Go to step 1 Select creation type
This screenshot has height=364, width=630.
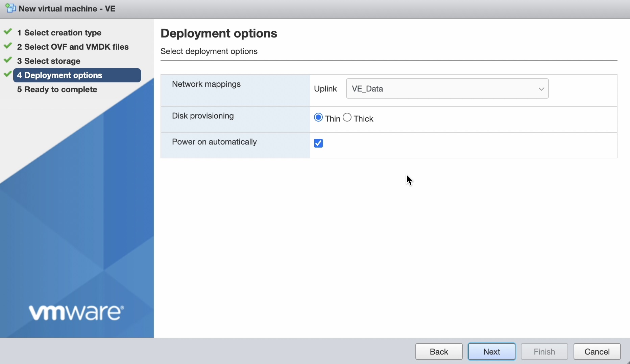(59, 33)
